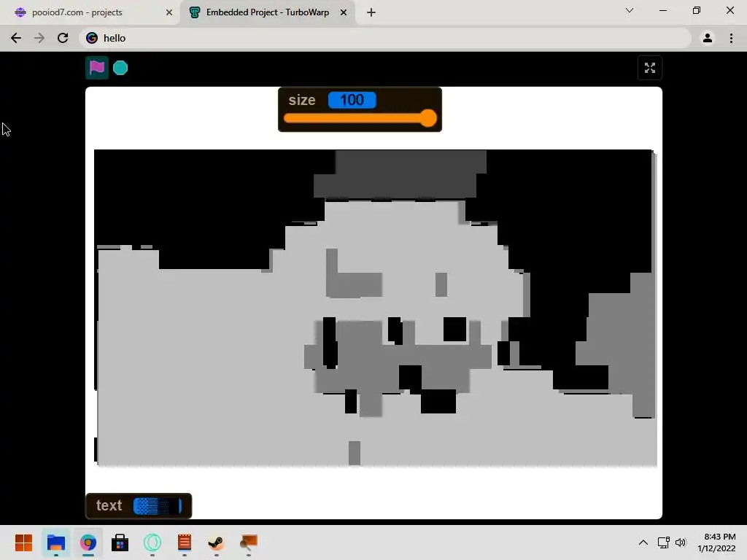747x560 pixels.
Task: Open Steam from the taskbar
Action: point(216,542)
